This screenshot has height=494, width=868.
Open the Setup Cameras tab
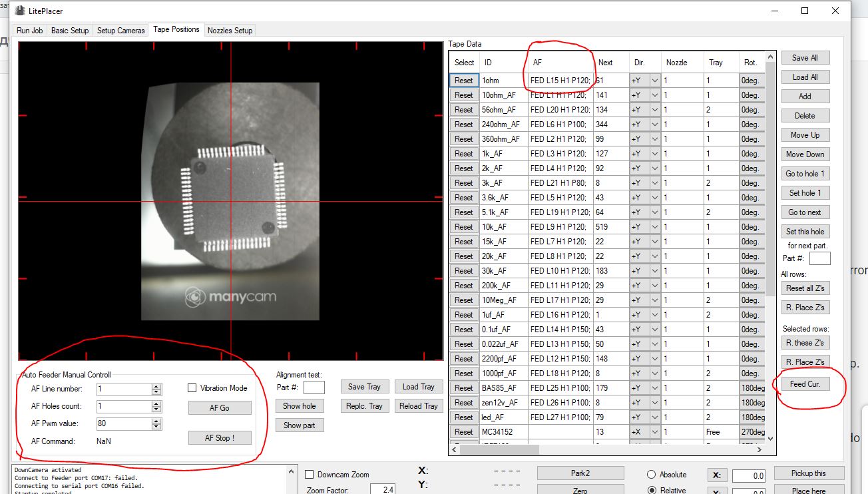click(121, 31)
